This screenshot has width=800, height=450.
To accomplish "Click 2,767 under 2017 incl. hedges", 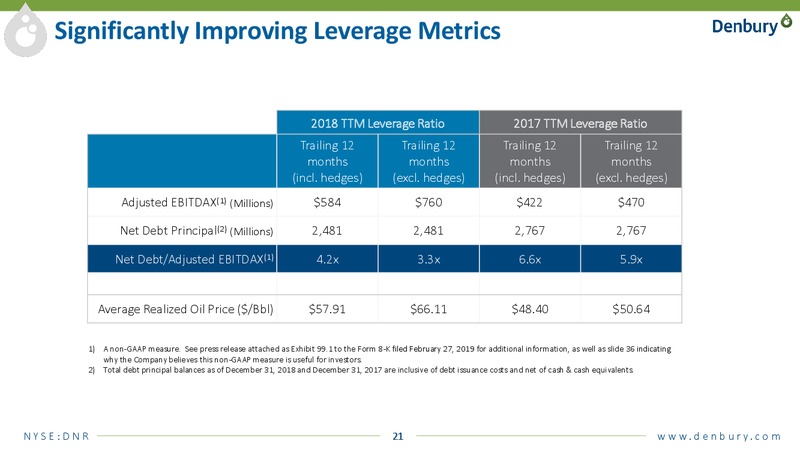I will tap(530, 231).
